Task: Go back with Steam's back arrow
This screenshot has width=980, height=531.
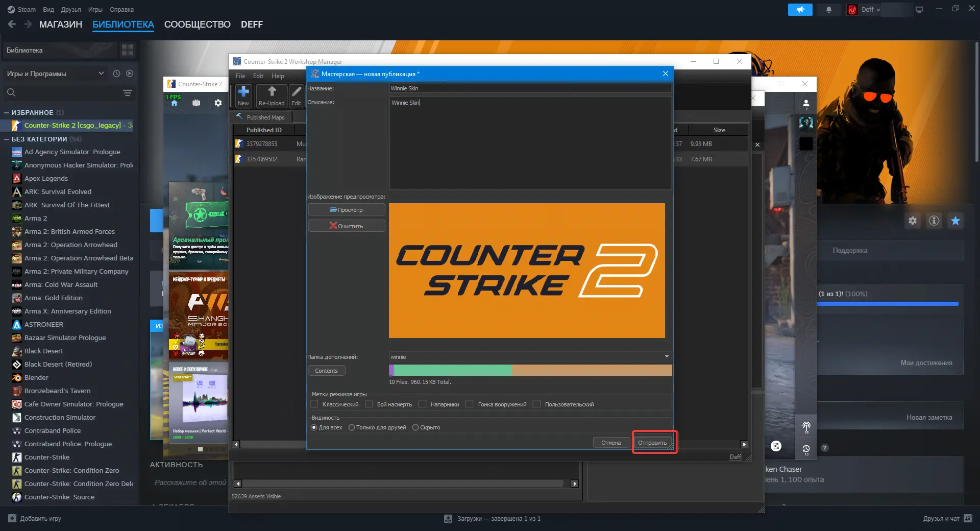Action: click(x=12, y=24)
